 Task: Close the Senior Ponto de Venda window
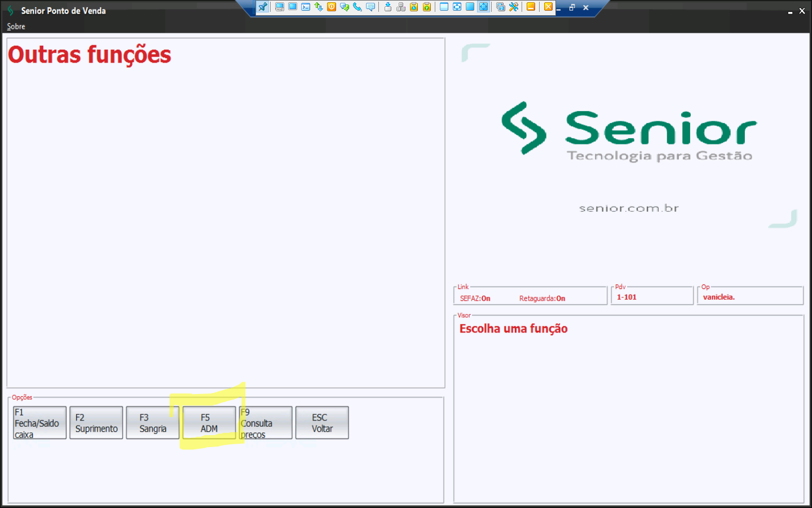pyautogui.click(x=802, y=11)
